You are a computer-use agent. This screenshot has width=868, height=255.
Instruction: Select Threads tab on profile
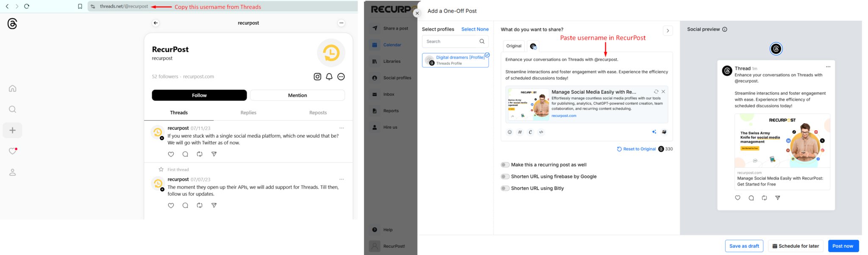pos(179,113)
